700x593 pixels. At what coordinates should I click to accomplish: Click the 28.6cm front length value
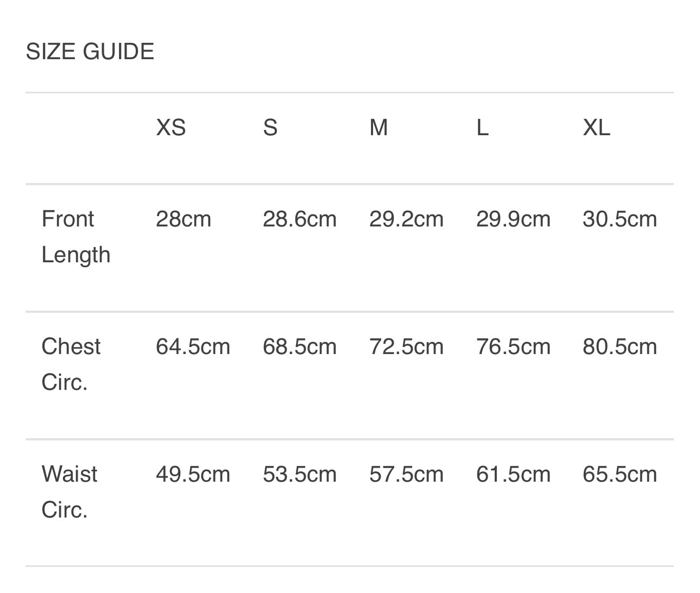300,219
